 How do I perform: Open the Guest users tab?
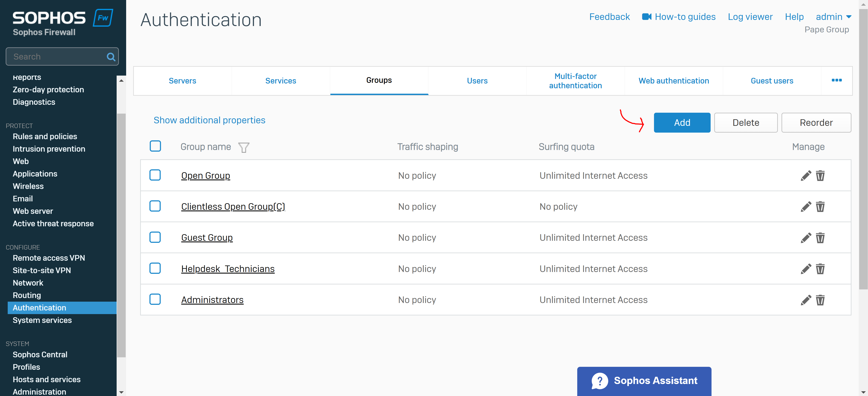pos(772,81)
